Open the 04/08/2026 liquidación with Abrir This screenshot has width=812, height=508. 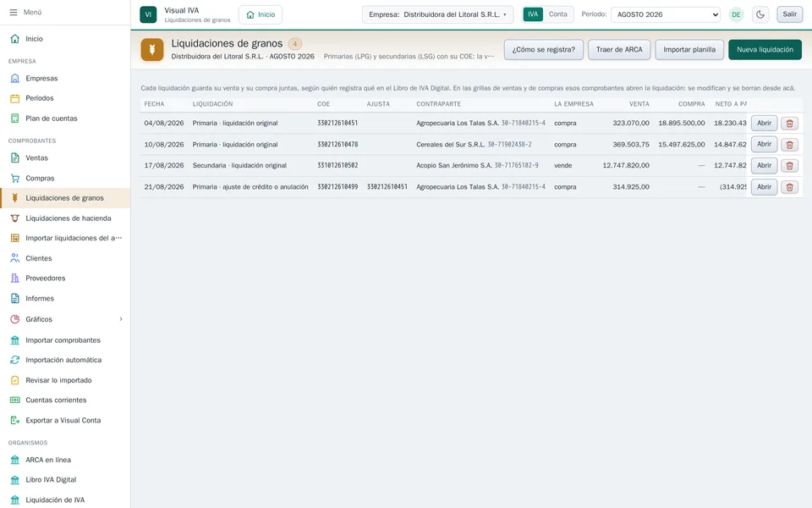point(764,124)
